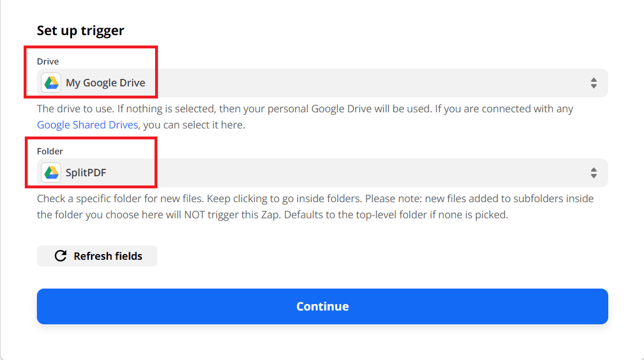Click the 'Drive' field label
Image resolution: width=644 pixels, height=360 pixels.
click(48, 62)
